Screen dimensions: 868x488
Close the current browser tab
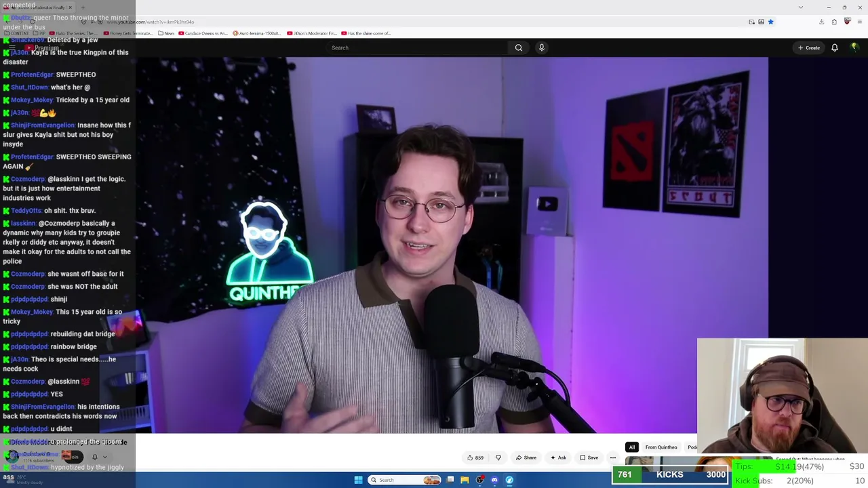(x=70, y=7)
